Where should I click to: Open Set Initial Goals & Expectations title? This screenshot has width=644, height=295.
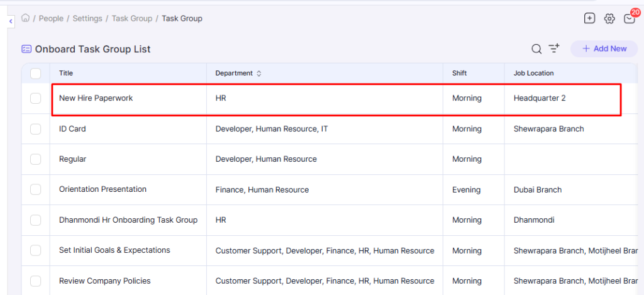114,250
